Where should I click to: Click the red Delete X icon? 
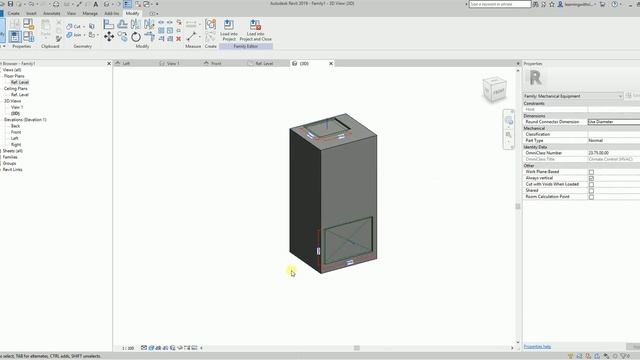point(178,39)
